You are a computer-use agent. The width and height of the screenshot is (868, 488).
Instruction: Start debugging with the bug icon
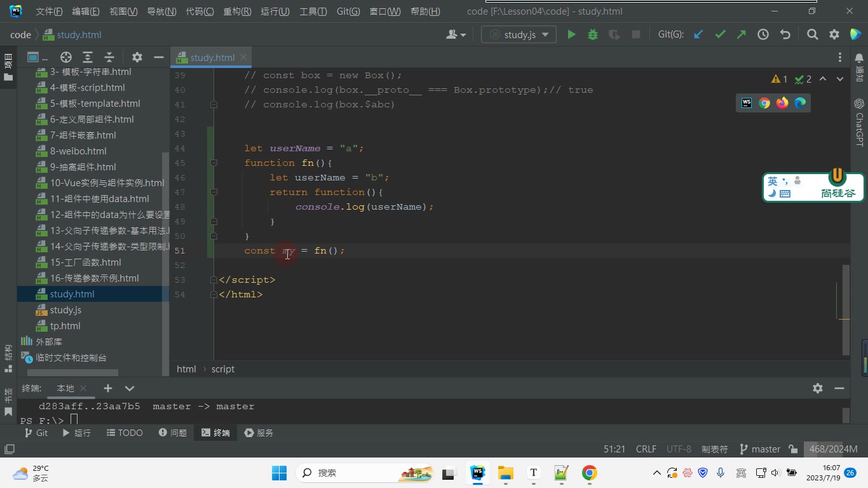click(x=593, y=35)
